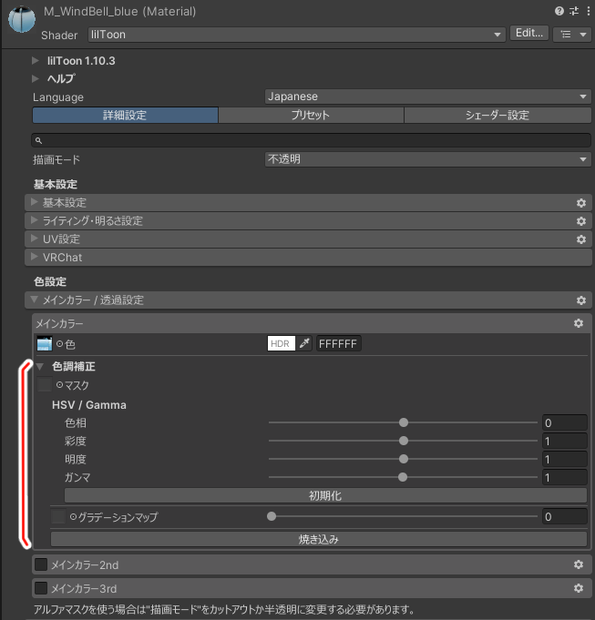Click gear icon for ライティング・明るさ設定
This screenshot has width=595, height=620.
pos(581,221)
